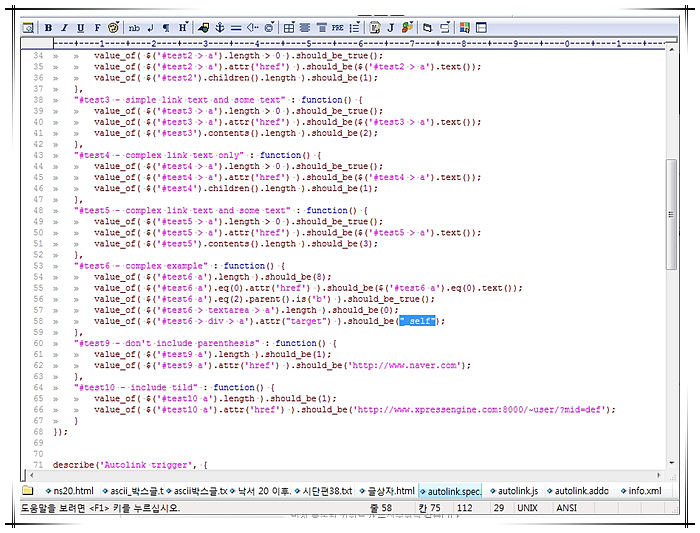Click the script document icon
This screenshot has height=533, width=700.
tap(375, 28)
